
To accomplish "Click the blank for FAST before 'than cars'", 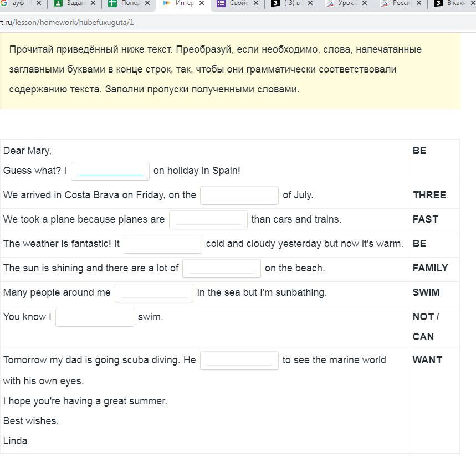I will click(208, 220).
